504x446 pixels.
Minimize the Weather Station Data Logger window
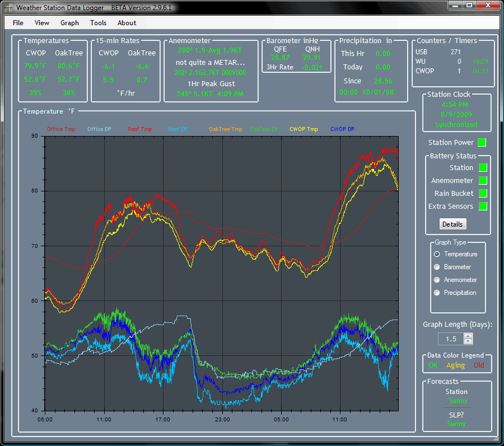coord(455,5)
